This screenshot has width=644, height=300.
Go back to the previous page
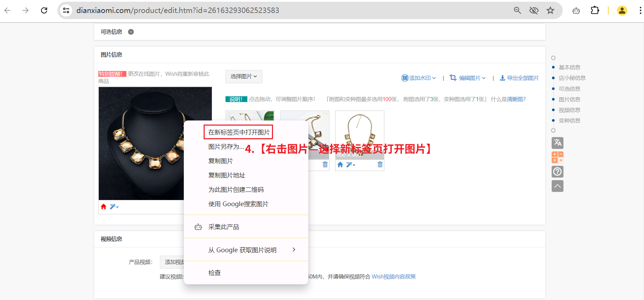coord(8,11)
